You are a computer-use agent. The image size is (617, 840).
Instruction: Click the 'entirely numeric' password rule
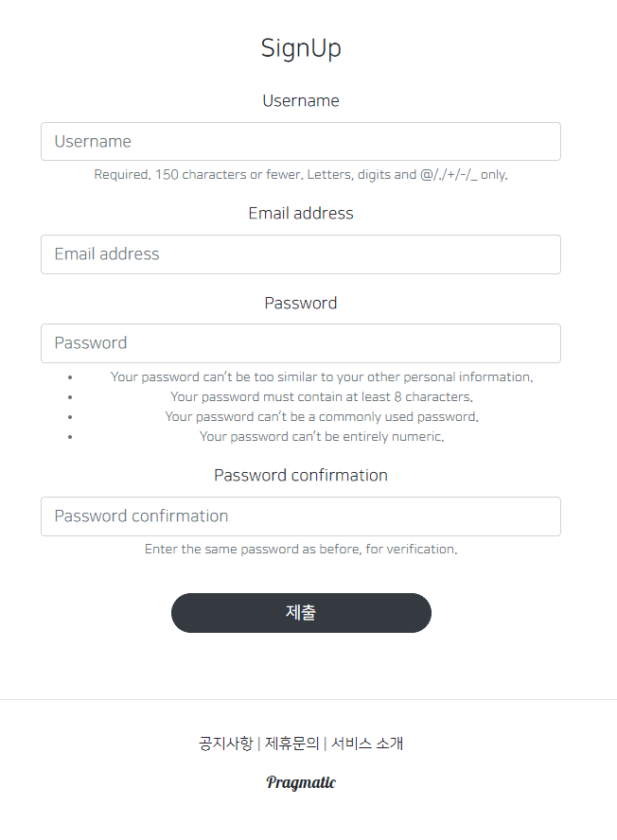[322, 437]
